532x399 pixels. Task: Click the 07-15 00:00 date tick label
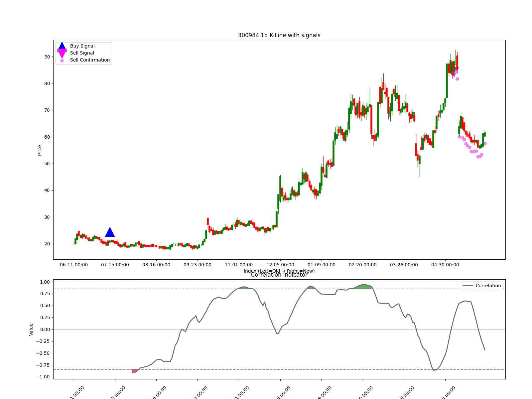(x=115, y=265)
